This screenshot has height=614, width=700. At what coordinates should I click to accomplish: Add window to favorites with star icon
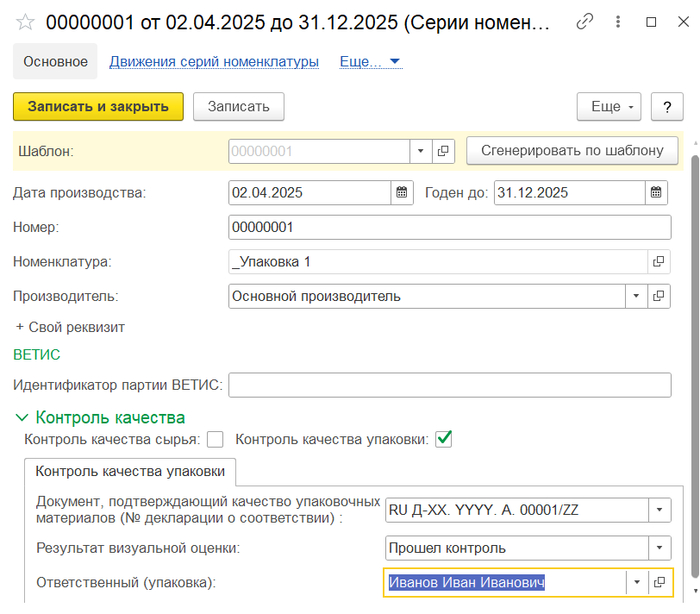(25, 21)
